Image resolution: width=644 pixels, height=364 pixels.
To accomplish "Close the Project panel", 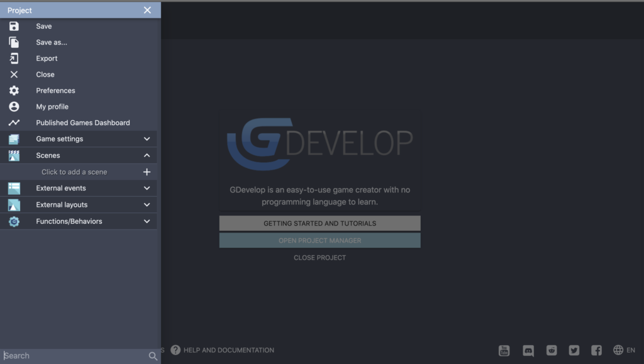I will [147, 10].
